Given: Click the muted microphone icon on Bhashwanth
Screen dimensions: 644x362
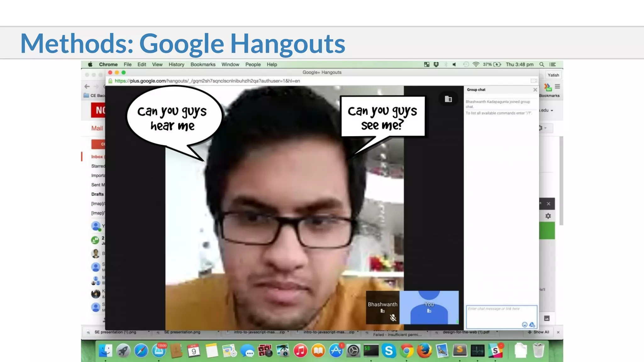Looking at the screenshot, I should pos(393,318).
